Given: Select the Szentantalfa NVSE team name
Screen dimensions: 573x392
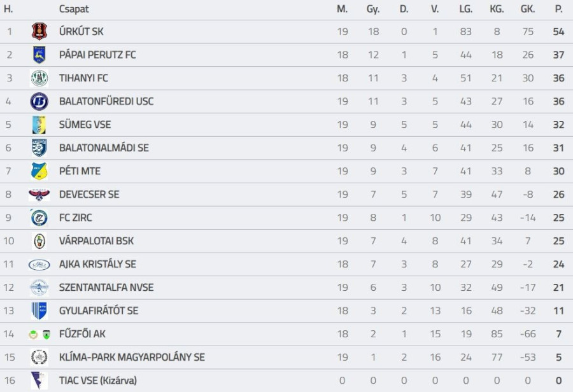Looking at the screenshot, I should (x=106, y=288).
